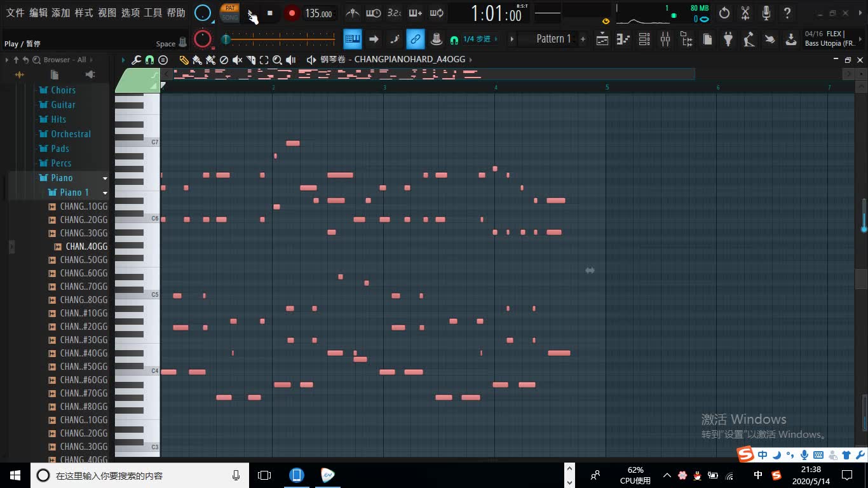Toggle PAT/SONG mode switch
Screen dimensions: 868x488
230,13
